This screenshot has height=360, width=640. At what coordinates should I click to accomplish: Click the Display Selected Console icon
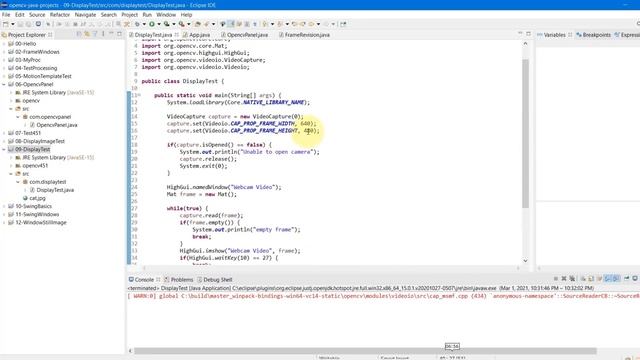[x=635, y=279]
